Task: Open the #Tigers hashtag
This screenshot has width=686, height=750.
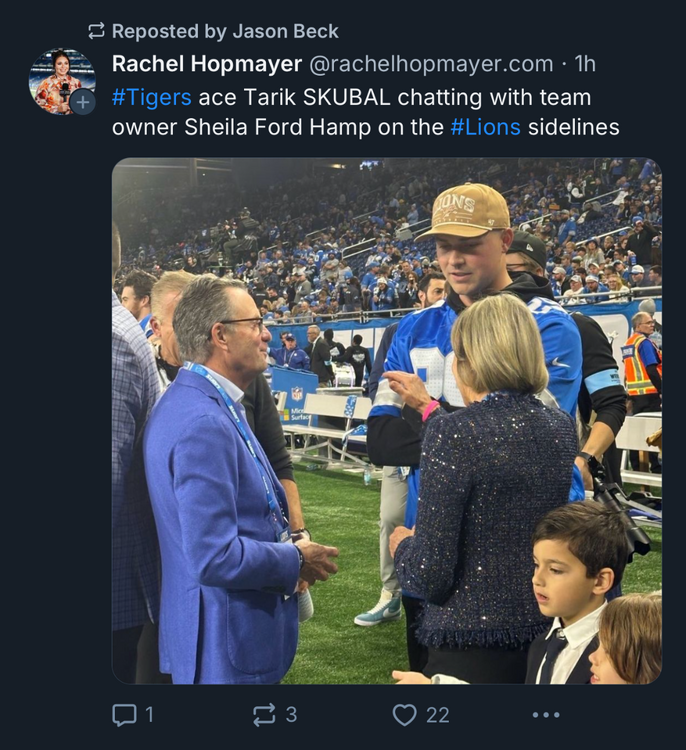Action: 152,97
